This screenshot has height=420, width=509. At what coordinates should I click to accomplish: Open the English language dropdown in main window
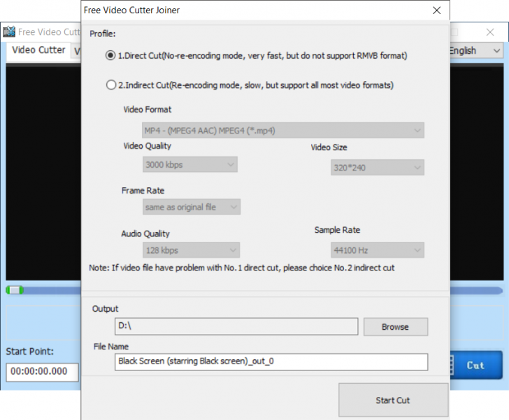[477, 50]
